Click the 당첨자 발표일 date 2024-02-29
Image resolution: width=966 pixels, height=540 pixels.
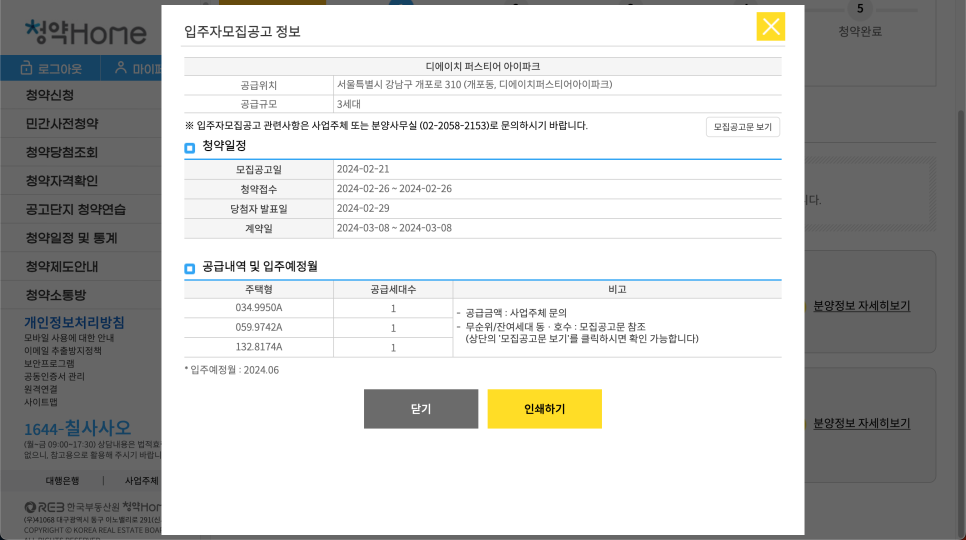[363, 209]
